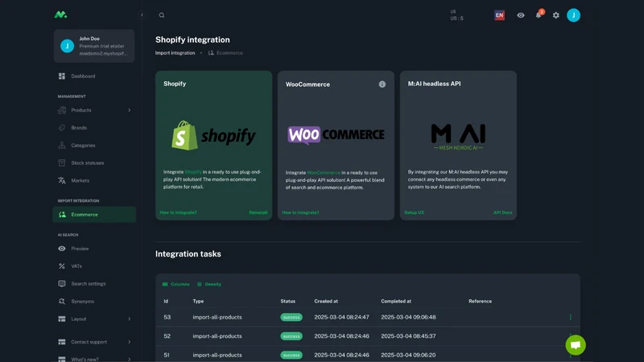Screen dimensions: 644x362
Task: Toggle preview with the top bar eye icon
Action: (x=521, y=15)
